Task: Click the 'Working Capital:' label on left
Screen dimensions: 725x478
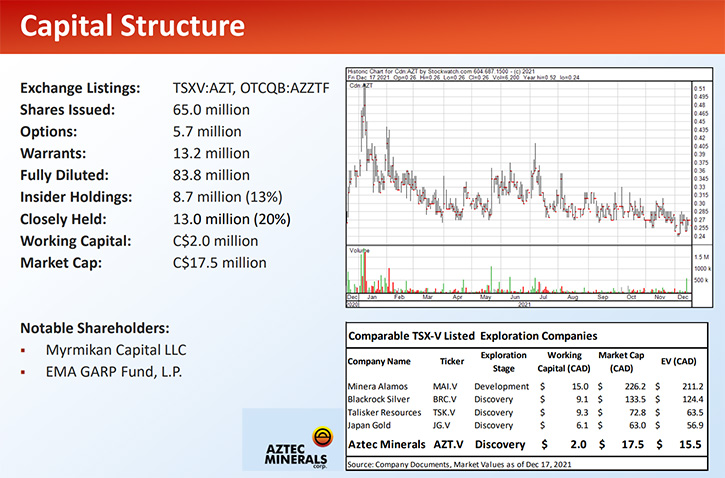Action: [76, 241]
